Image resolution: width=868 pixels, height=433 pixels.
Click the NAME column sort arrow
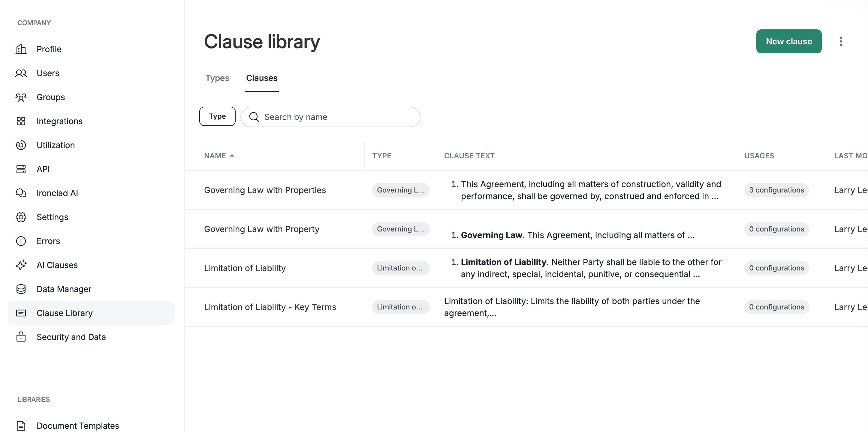[x=232, y=156]
